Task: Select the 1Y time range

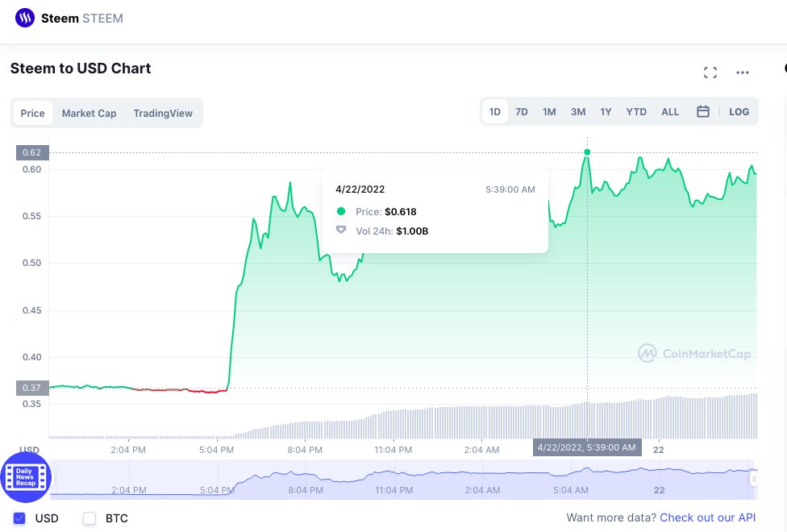Action: click(x=606, y=112)
